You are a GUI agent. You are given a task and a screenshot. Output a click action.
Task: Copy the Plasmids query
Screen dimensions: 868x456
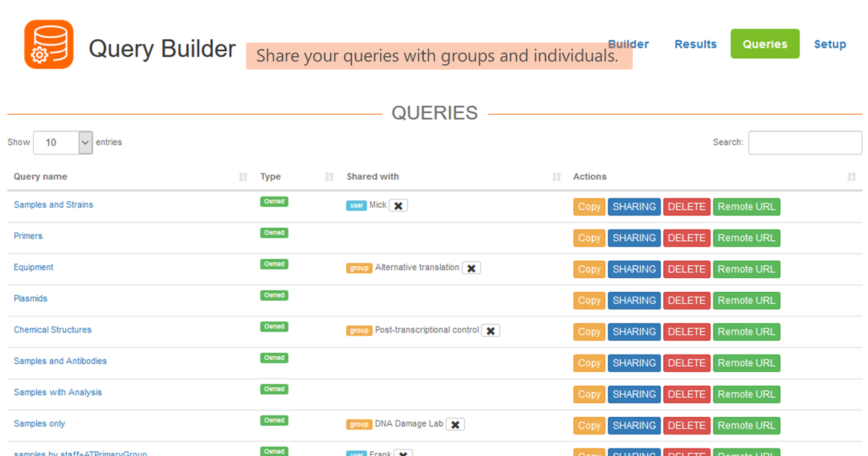[589, 301]
